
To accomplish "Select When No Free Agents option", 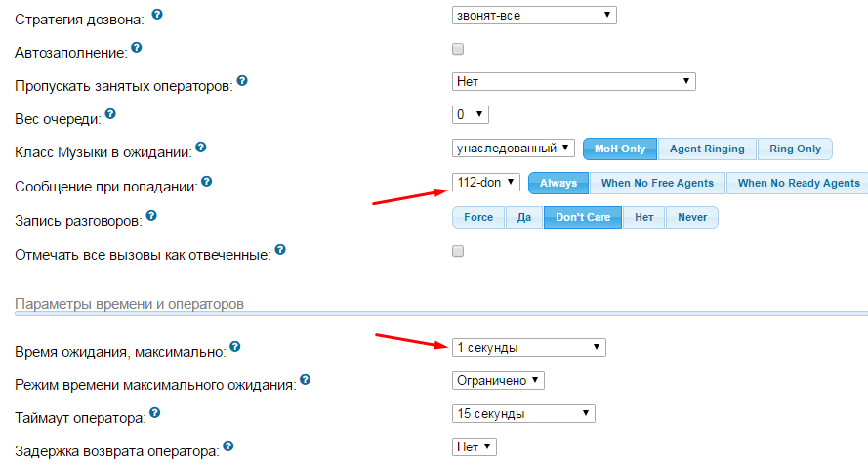I will click(x=657, y=183).
